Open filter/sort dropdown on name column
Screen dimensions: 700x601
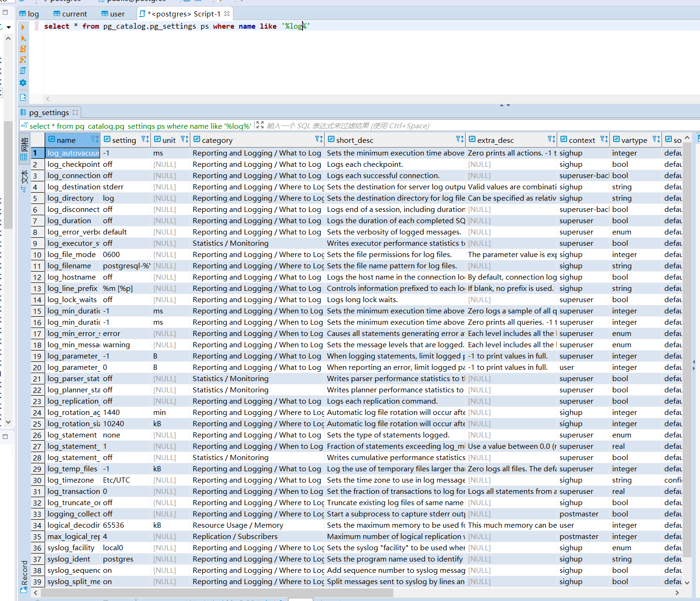[94, 140]
